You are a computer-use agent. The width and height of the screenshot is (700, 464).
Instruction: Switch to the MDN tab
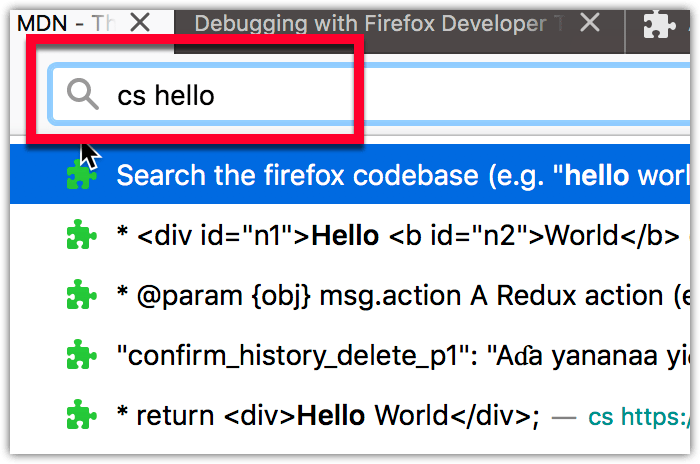60,23
